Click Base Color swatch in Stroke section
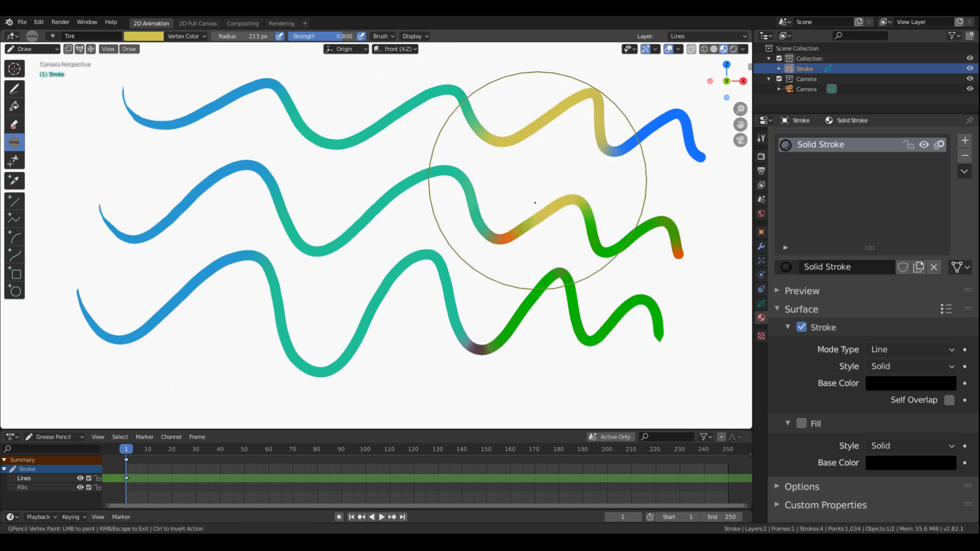This screenshot has width=980, height=551. pyautogui.click(x=911, y=383)
